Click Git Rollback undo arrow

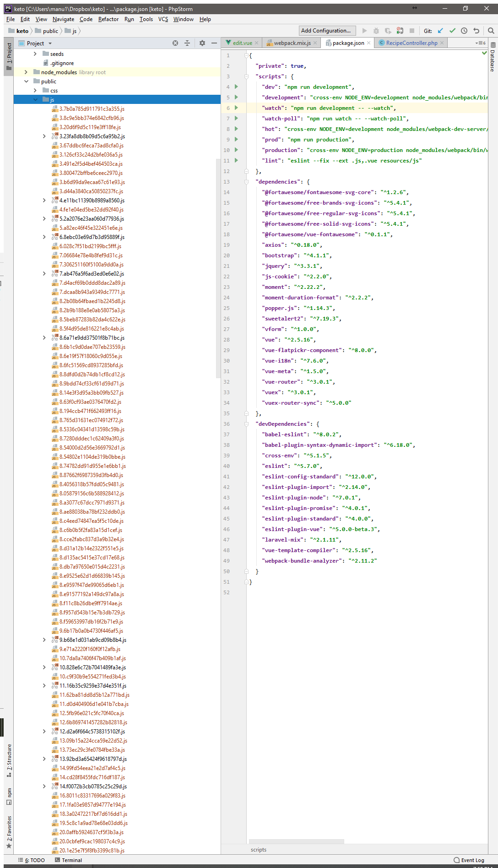pos(476,31)
